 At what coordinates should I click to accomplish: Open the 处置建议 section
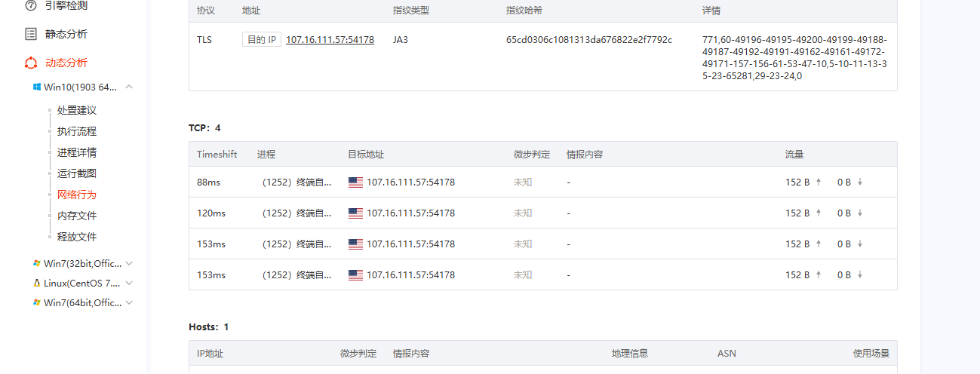pyautogui.click(x=77, y=110)
